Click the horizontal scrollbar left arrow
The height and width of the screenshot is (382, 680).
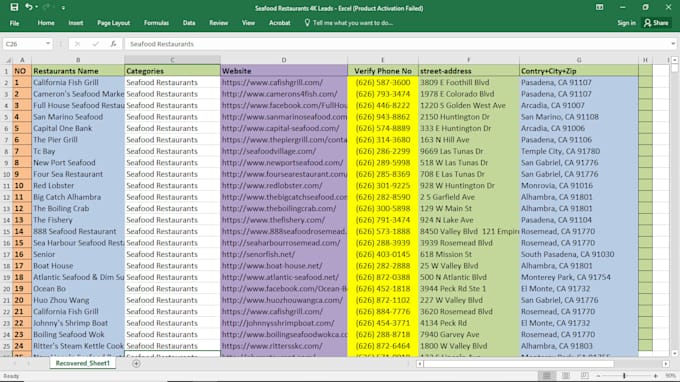pyautogui.click(x=419, y=364)
